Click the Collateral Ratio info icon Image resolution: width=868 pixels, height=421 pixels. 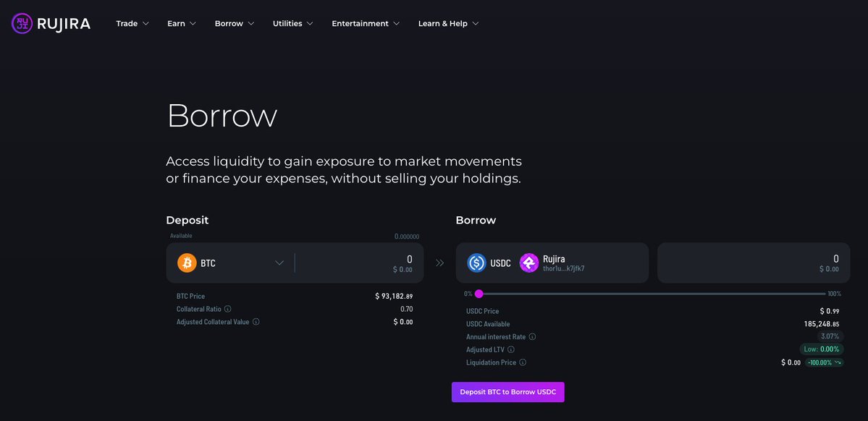click(228, 309)
